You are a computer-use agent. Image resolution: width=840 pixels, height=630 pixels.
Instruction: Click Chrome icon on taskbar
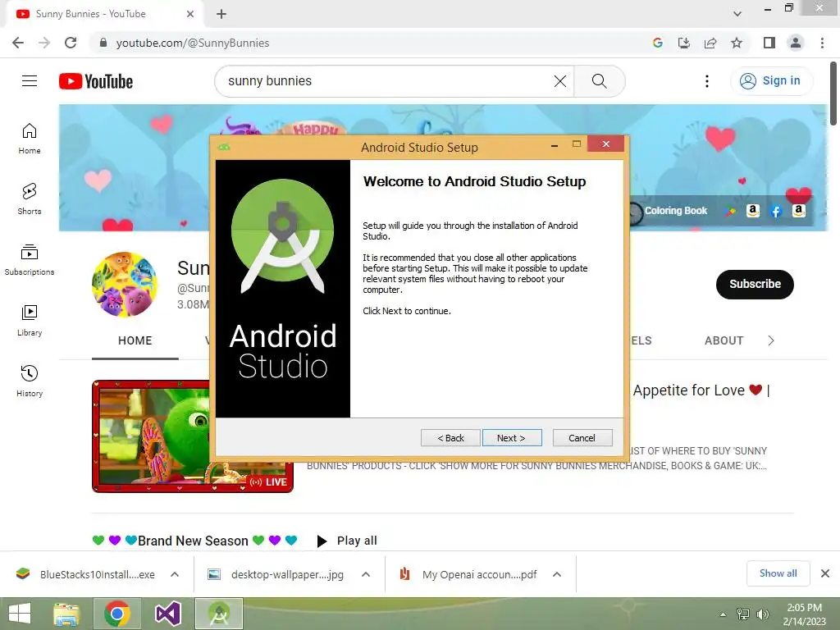[117, 614]
